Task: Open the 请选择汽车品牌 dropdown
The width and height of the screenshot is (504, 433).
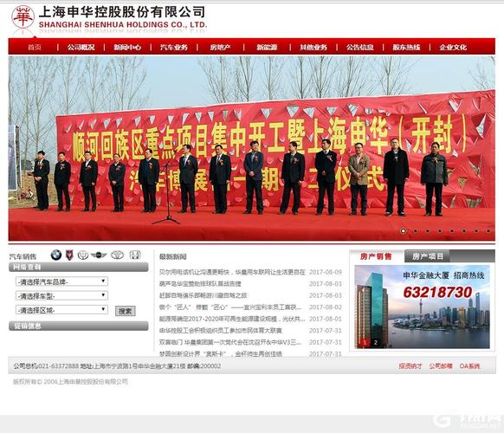Action: (x=61, y=281)
